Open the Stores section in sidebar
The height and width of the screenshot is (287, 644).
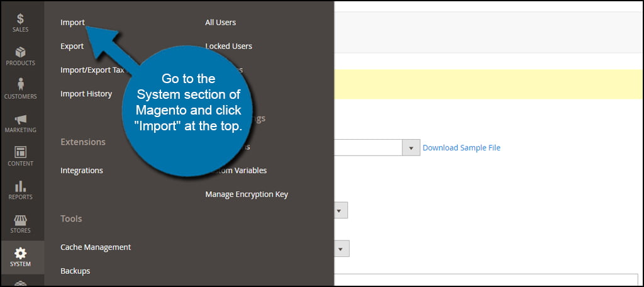pyautogui.click(x=20, y=223)
